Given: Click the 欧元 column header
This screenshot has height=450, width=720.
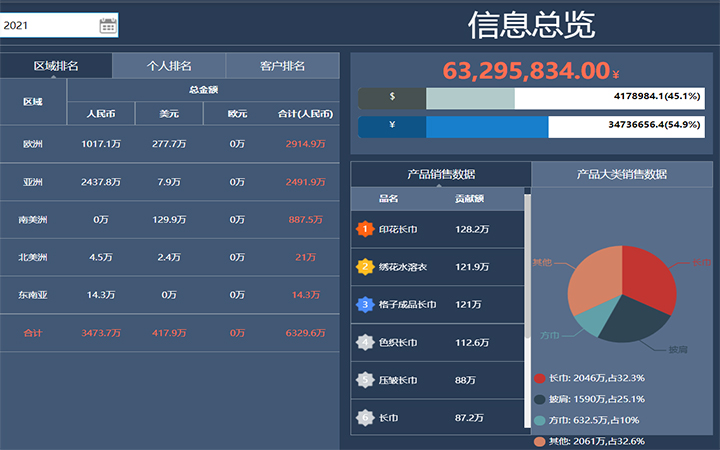Looking at the screenshot, I should point(237,113).
